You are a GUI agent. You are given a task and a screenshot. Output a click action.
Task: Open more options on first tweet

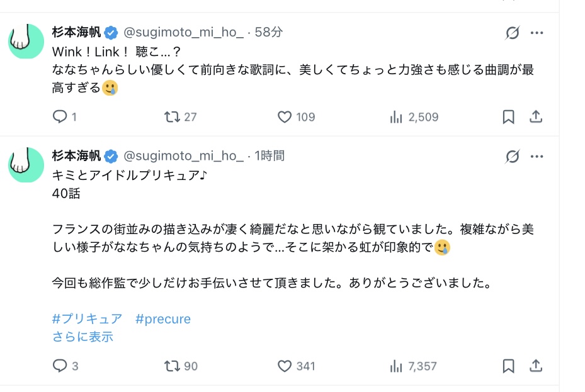pyautogui.click(x=537, y=33)
